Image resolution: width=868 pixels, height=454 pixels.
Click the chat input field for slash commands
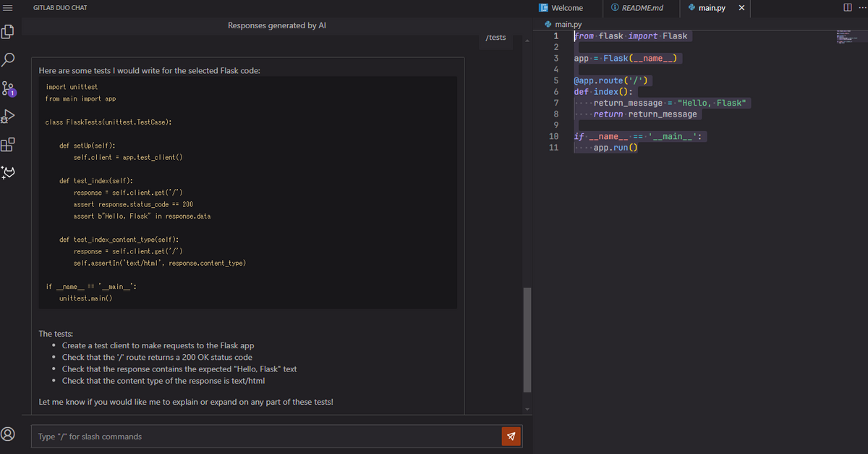point(265,437)
